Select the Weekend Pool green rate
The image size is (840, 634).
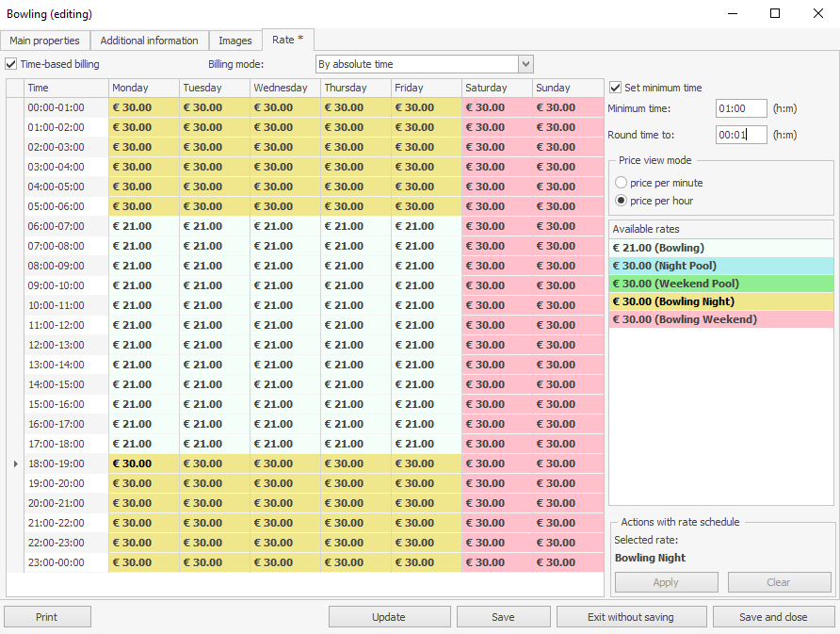click(720, 284)
